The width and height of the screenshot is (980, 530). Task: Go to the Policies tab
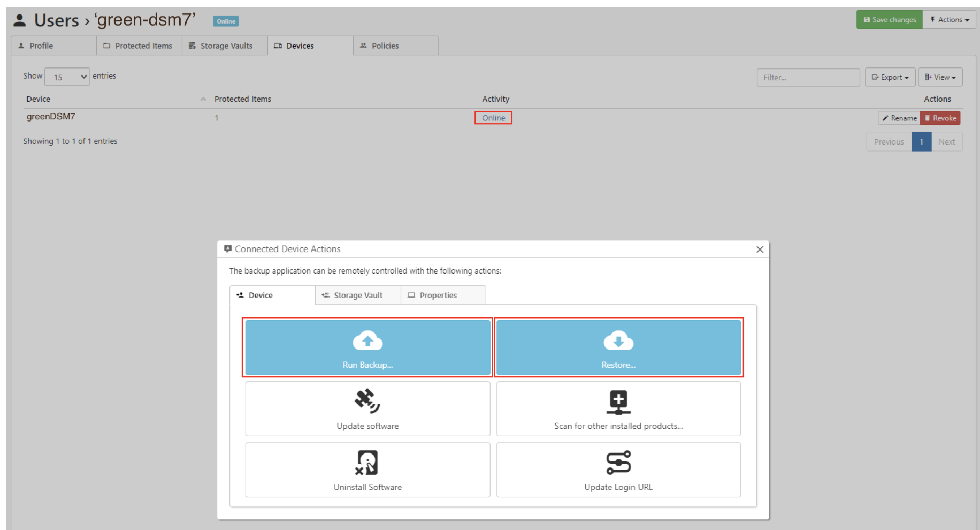tap(385, 46)
